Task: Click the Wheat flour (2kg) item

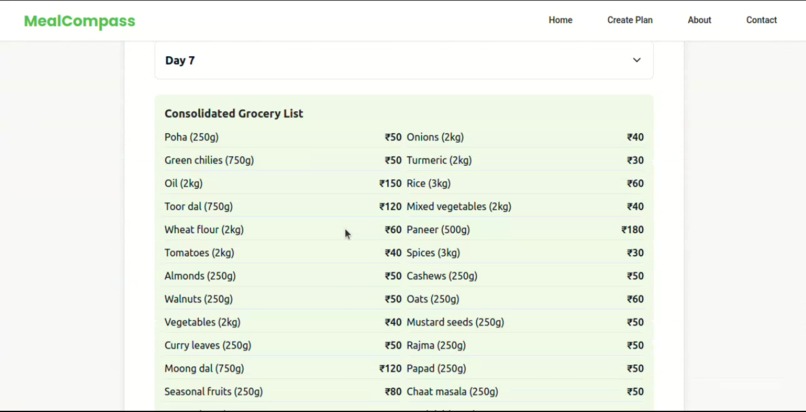Action: click(204, 230)
